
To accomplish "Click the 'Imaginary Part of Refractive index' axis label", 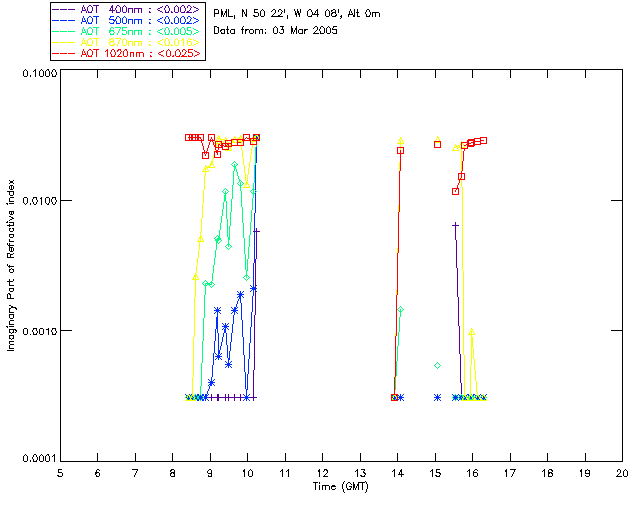I will (11, 265).
